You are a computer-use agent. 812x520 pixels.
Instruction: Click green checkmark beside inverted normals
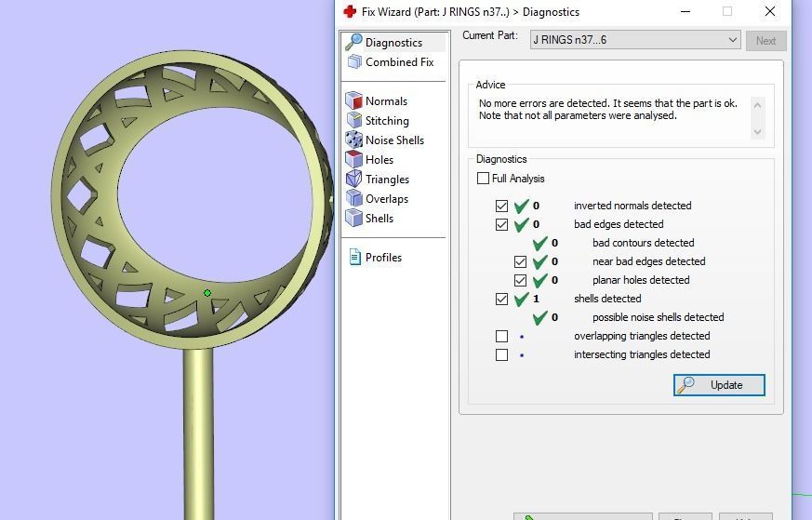coord(522,206)
